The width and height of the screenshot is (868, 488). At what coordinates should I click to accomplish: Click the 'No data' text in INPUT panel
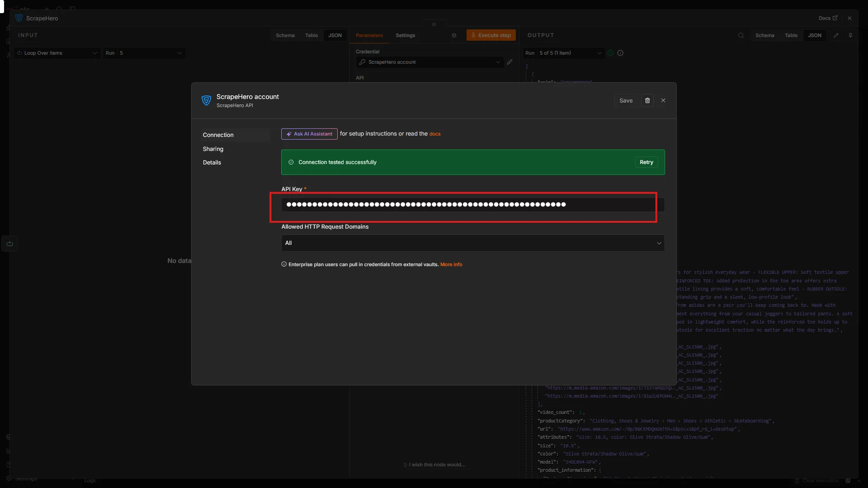tap(179, 261)
